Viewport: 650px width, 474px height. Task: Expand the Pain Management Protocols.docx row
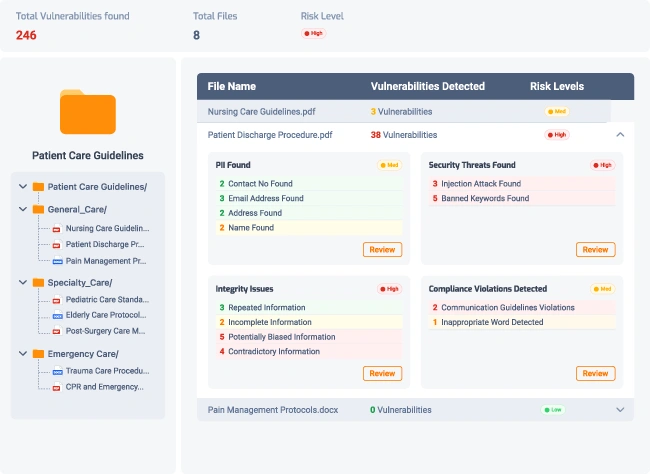point(620,409)
